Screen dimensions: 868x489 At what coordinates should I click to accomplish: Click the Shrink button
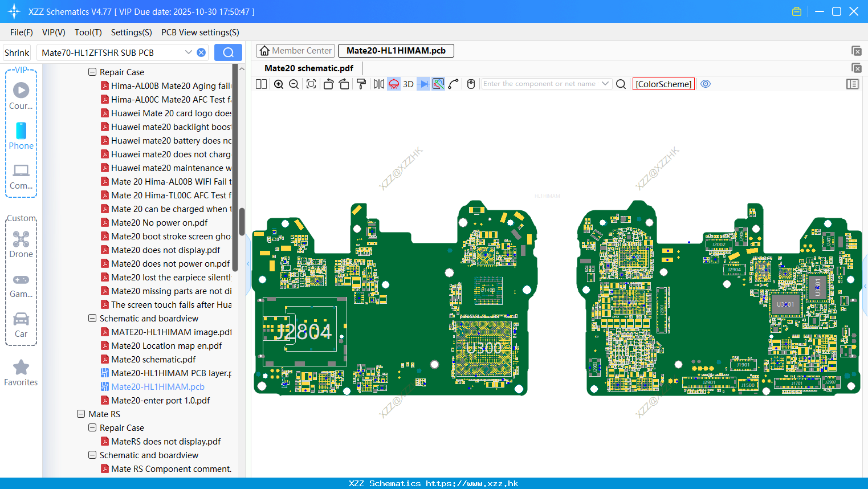coord(17,52)
